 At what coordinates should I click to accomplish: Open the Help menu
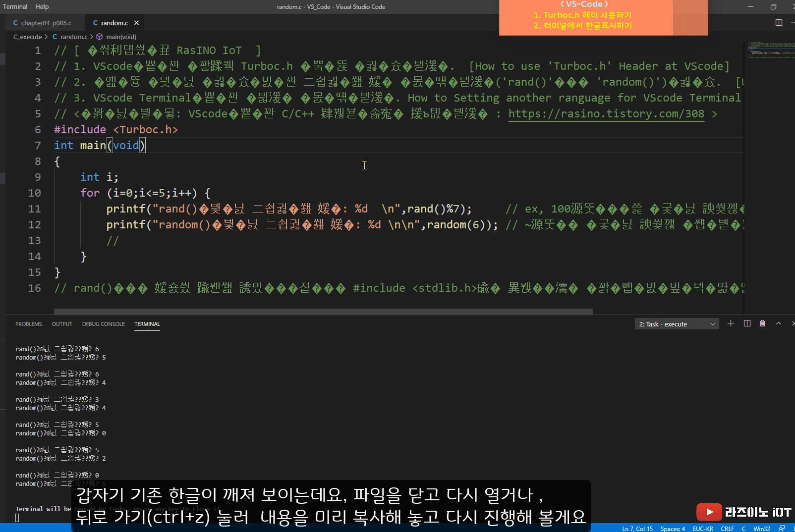click(x=42, y=6)
